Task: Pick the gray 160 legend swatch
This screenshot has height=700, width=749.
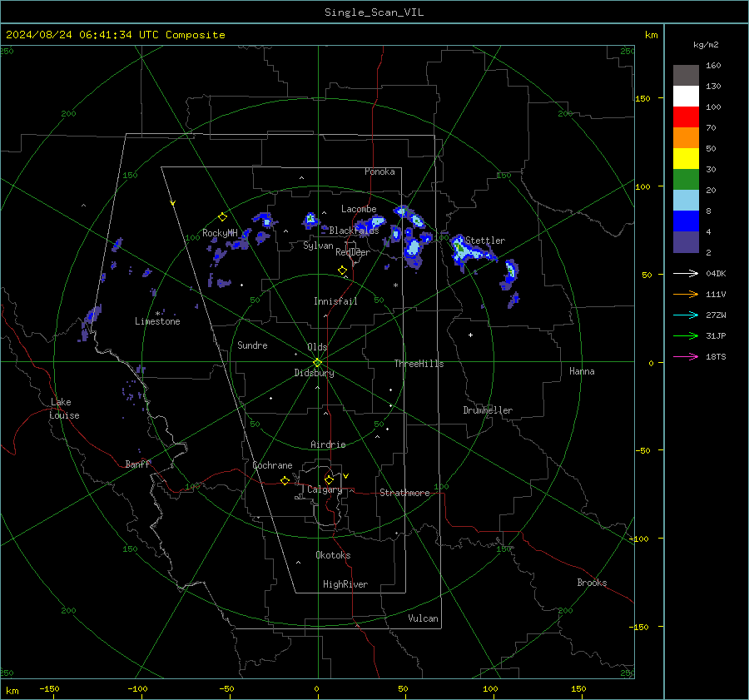Action: coord(686,76)
